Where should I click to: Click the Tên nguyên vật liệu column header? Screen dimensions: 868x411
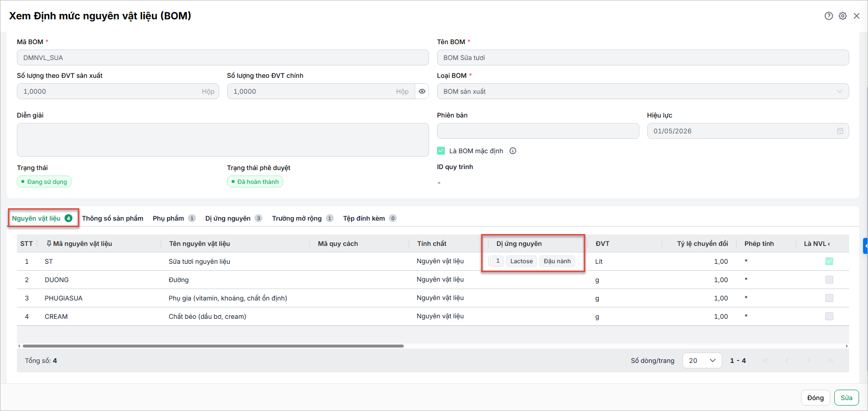pyautogui.click(x=236, y=243)
